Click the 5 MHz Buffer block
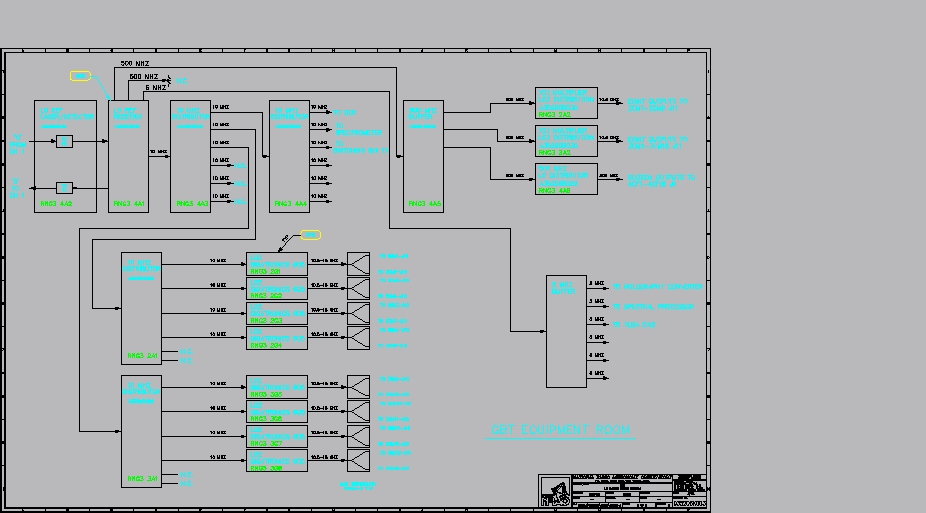926x513 pixels. pos(566,331)
